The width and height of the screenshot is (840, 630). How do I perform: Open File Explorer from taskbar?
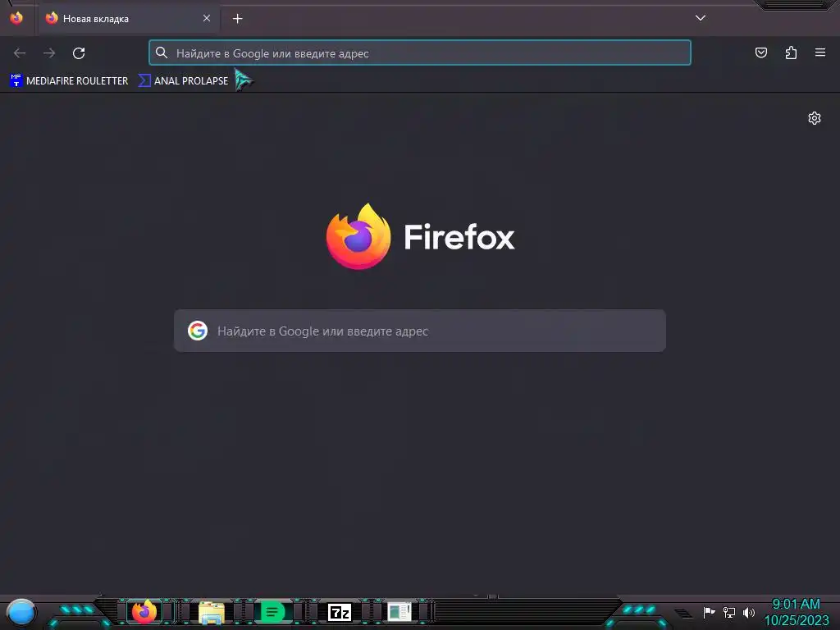click(x=212, y=612)
